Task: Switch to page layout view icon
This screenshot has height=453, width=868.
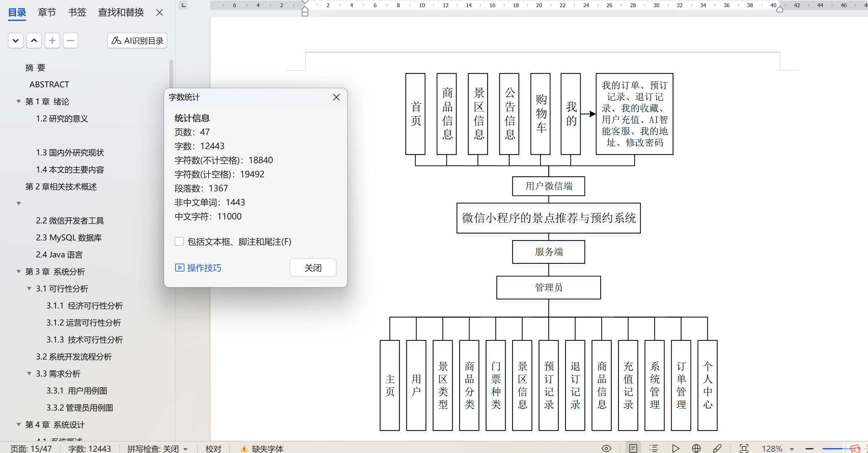Action: [x=633, y=448]
